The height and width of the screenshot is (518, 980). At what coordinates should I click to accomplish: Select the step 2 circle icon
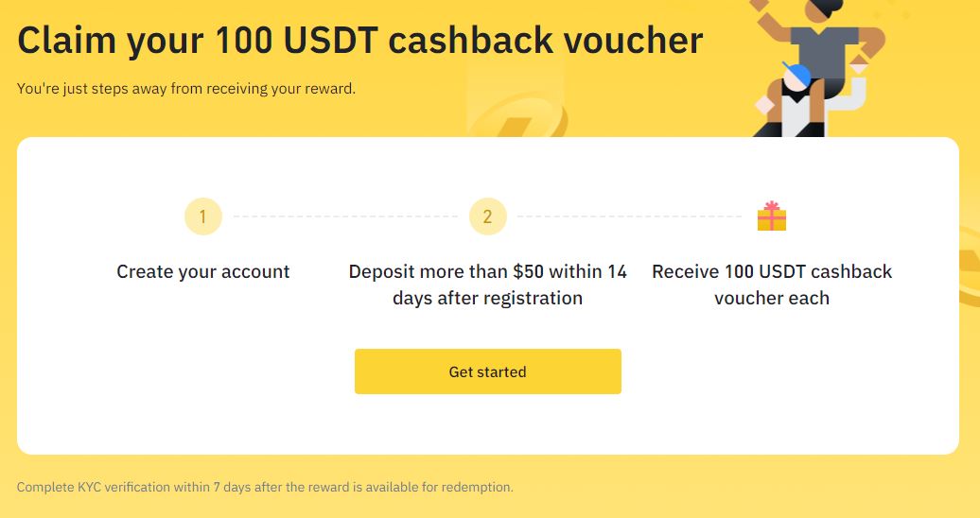pyautogui.click(x=487, y=216)
